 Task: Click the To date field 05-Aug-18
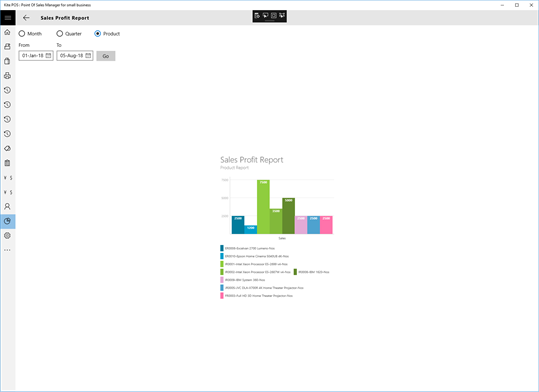point(75,55)
